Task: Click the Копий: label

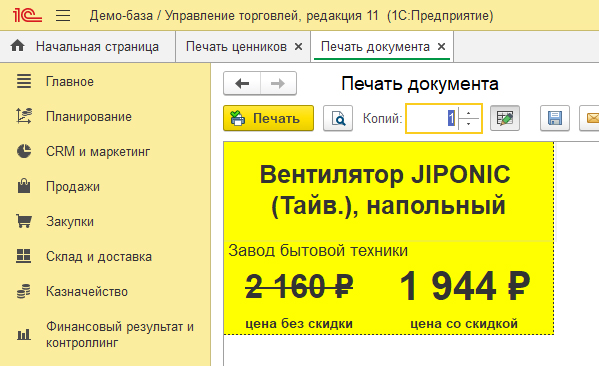Action: [382, 118]
